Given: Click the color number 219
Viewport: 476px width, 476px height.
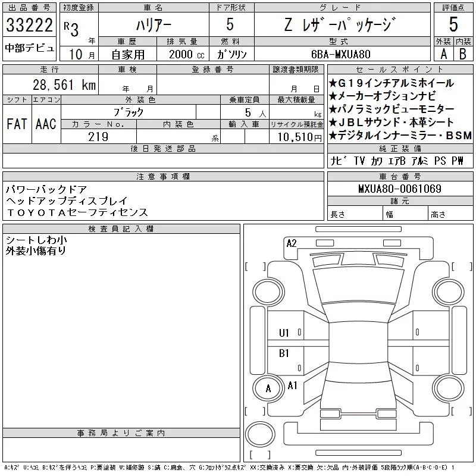Looking at the screenshot, I should (x=98, y=137).
